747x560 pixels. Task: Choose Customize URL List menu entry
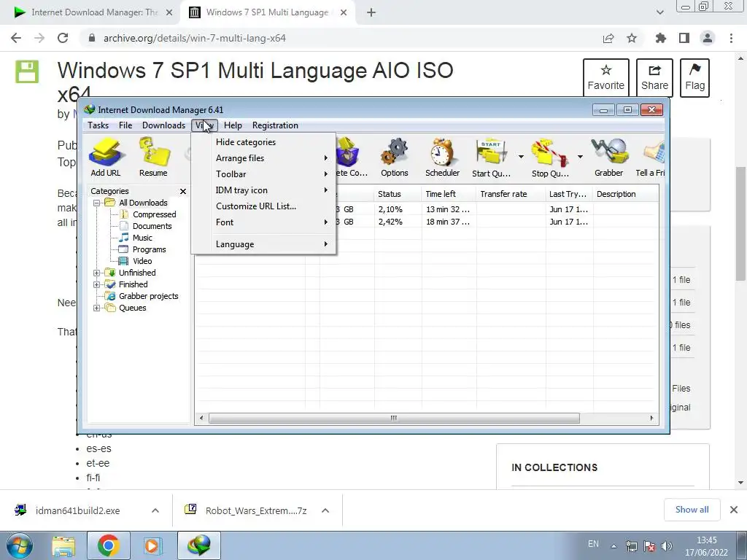tap(264, 206)
